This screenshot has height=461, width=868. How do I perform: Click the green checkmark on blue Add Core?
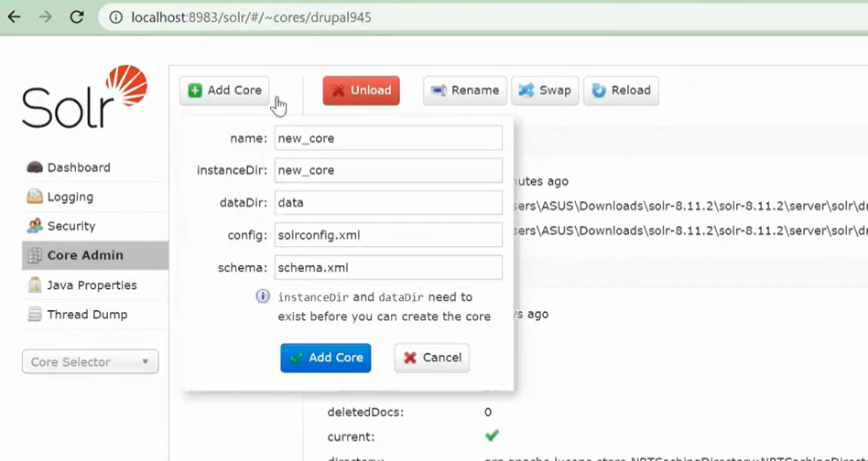coord(296,359)
